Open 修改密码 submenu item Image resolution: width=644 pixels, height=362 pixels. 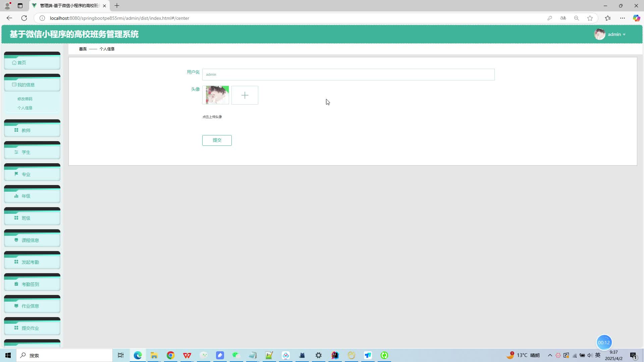coord(25,99)
